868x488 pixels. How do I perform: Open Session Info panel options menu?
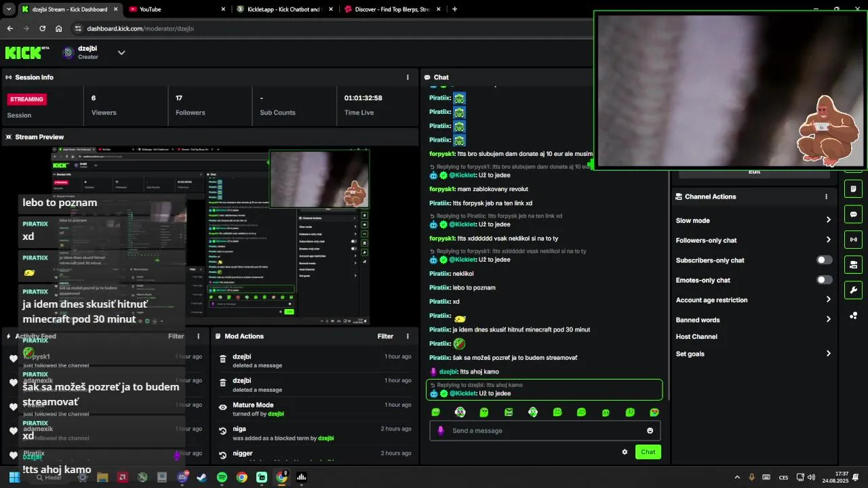408,77
